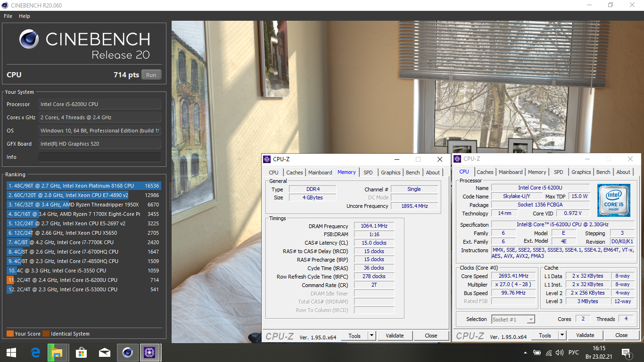
Task: Select the Xeon E7-4890 v2 ranking row
Action: 83,195
